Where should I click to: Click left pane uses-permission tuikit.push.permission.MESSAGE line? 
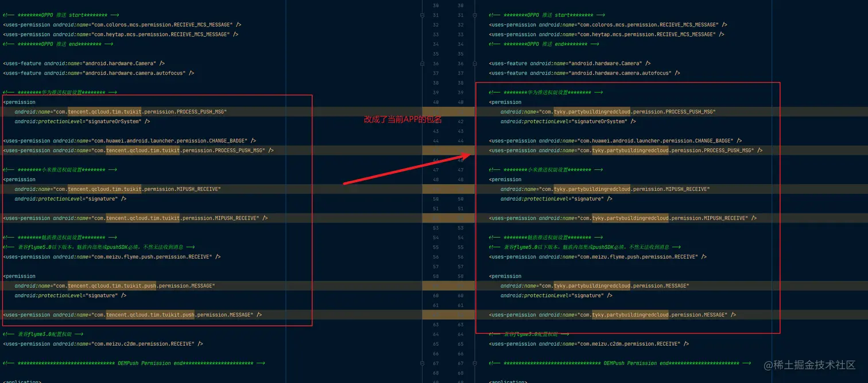[132, 315]
